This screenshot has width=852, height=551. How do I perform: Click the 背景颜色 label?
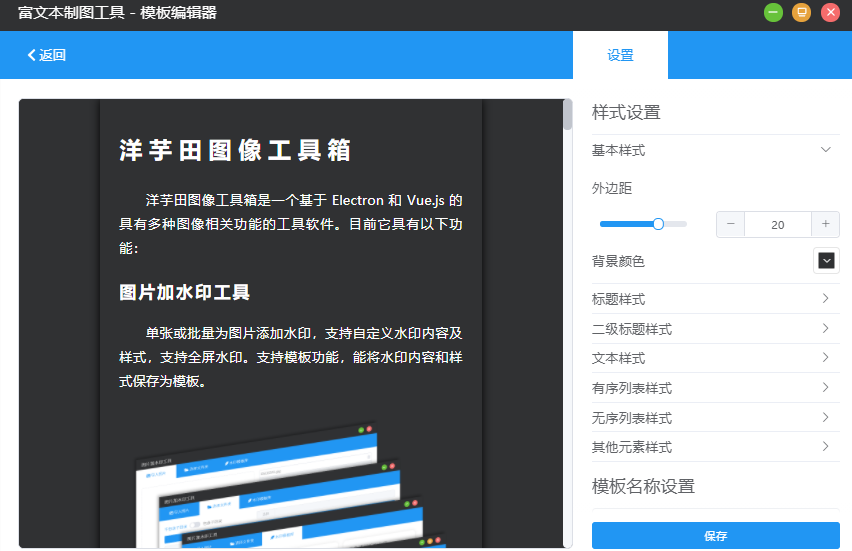618,261
